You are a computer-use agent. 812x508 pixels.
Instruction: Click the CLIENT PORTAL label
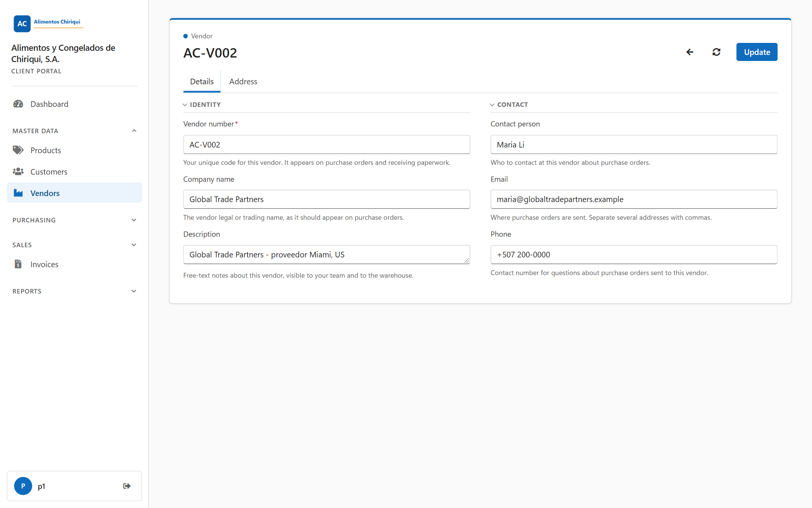[x=36, y=71]
